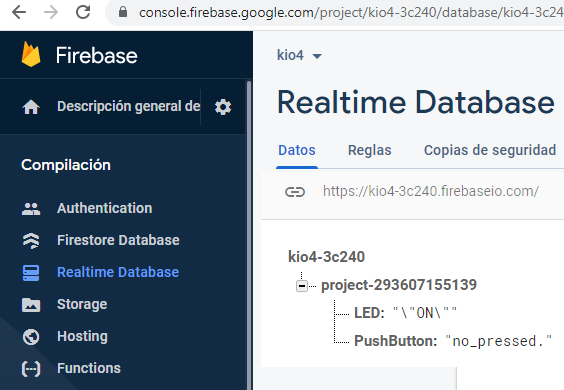This screenshot has width=564, height=390.
Task: Select the PushButton key
Action: pyautogui.click(x=396, y=341)
